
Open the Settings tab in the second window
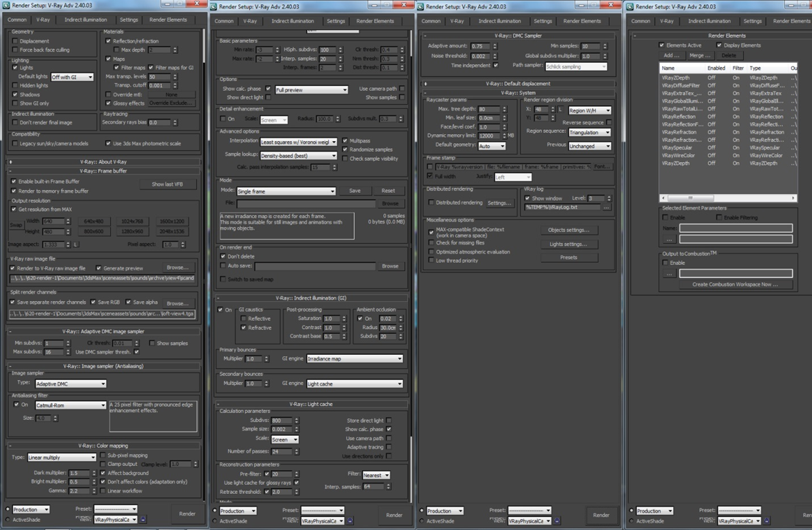point(336,21)
